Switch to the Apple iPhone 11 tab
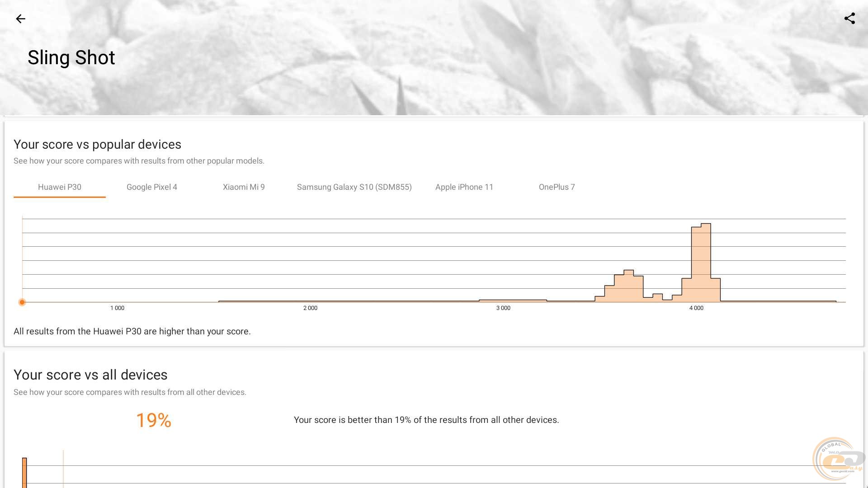This screenshot has height=488, width=868. (x=464, y=187)
